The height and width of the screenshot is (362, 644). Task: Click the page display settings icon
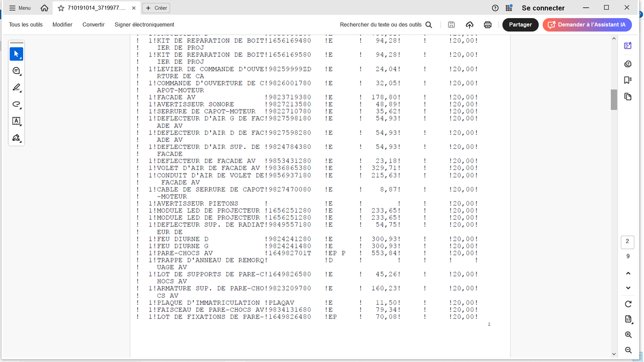[628, 319]
